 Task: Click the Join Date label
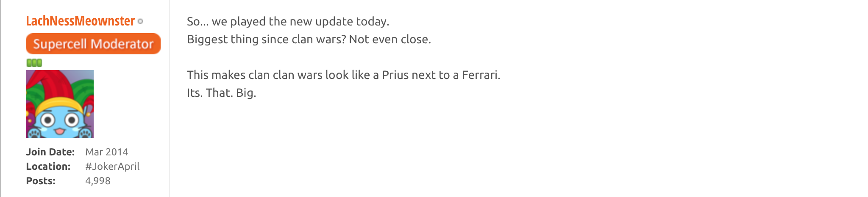click(50, 152)
